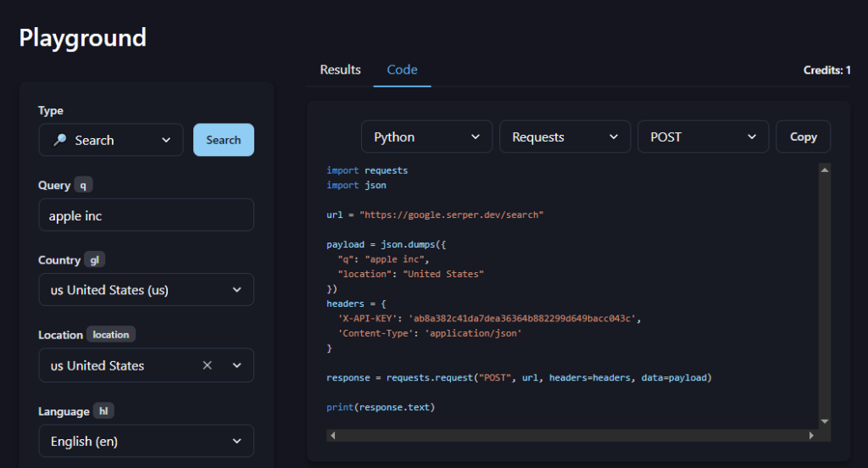868x468 pixels.
Task: Click the code scrollbar up arrow
Action: [825, 170]
